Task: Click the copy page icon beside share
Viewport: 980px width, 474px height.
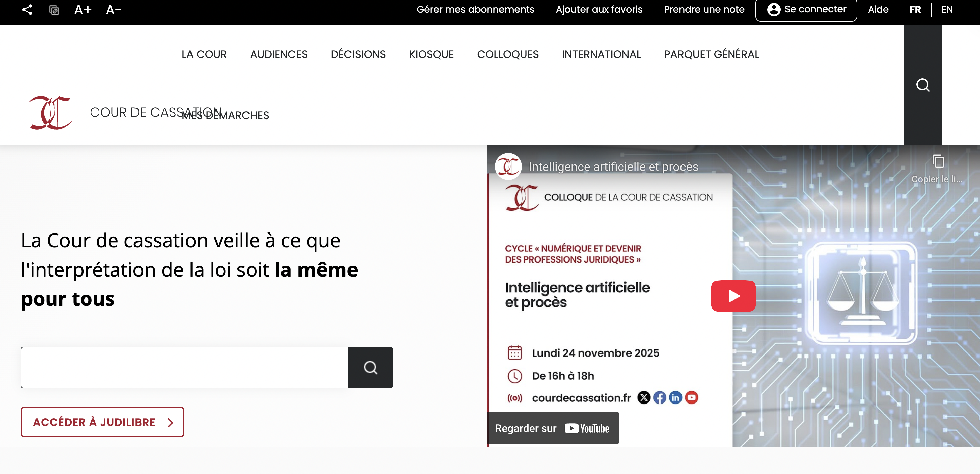Action: (x=54, y=10)
